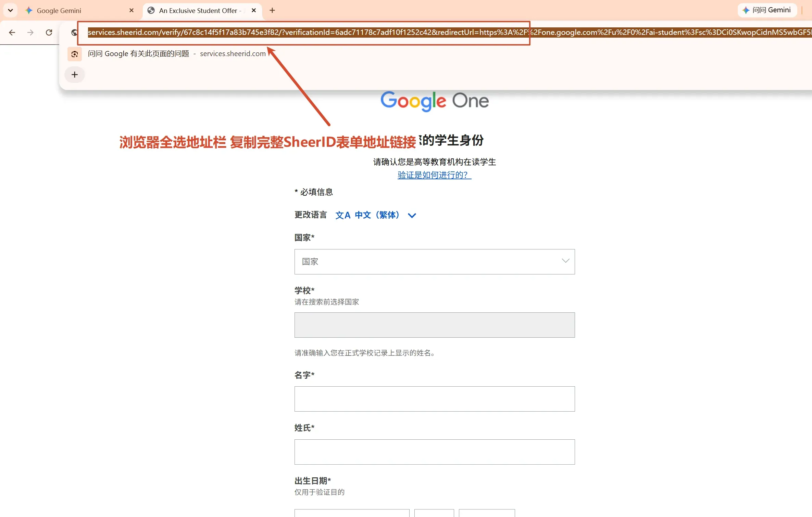Click the * 必填信息 text

coord(314,192)
